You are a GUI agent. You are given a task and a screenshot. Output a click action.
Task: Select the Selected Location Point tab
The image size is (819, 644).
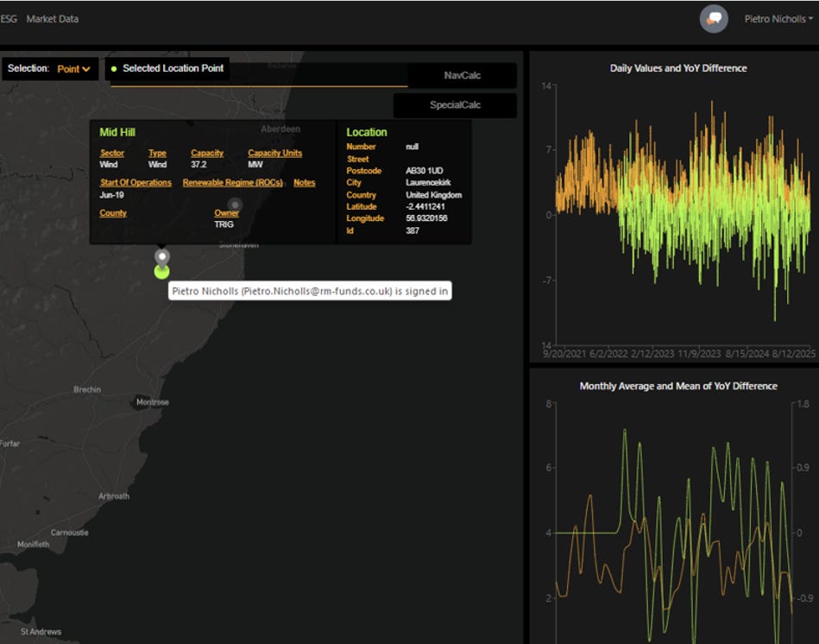[167, 68]
